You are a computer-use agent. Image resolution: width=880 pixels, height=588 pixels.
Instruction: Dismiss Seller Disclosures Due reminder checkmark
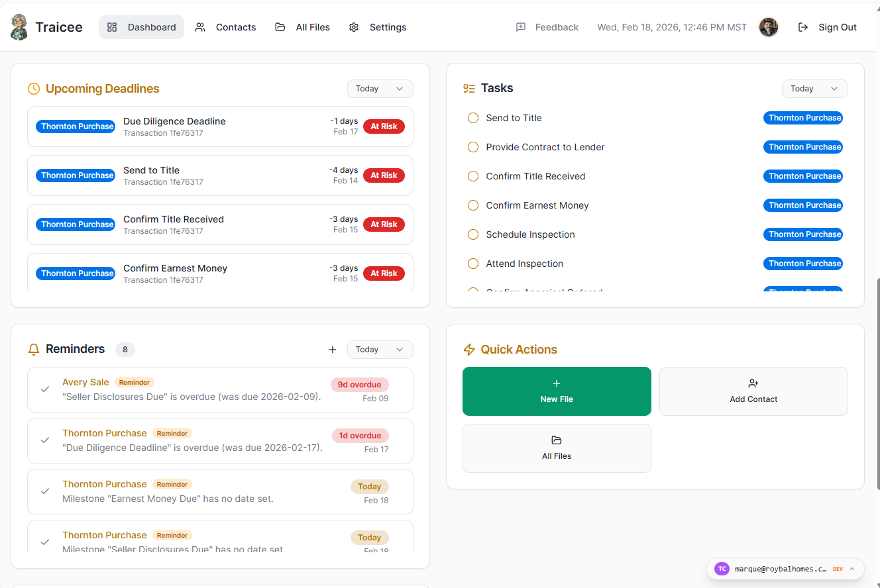point(45,542)
